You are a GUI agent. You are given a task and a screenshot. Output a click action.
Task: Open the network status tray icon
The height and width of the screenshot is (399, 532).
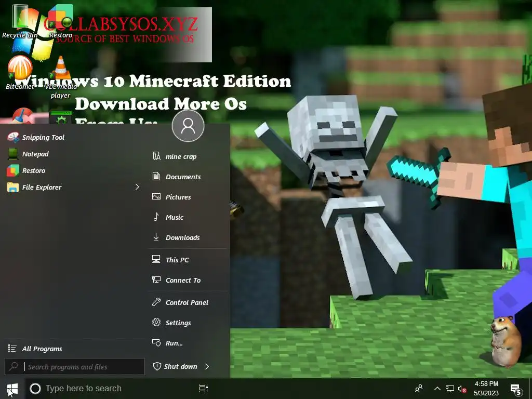pyautogui.click(x=450, y=389)
